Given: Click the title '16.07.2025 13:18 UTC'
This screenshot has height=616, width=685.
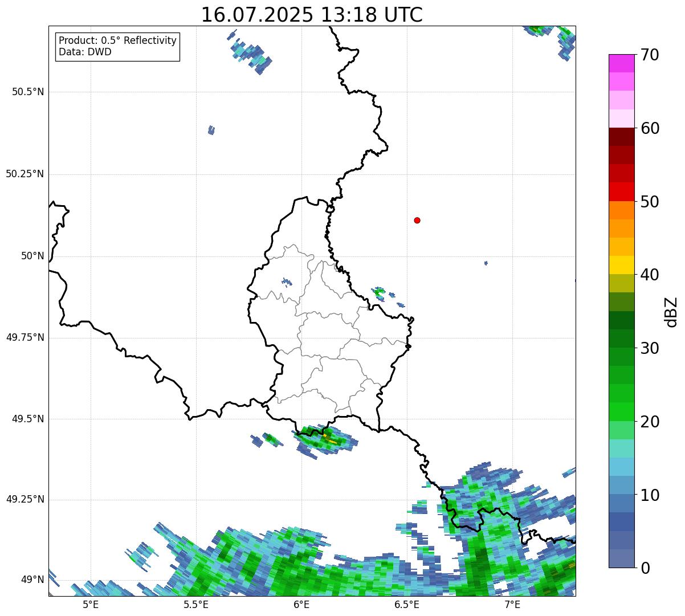Looking at the screenshot, I should pos(312,15).
